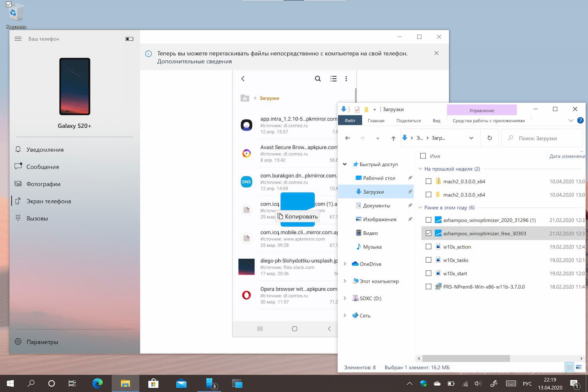Image resolution: width=588 pixels, height=392 pixels.
Task: Toggle the Recycle Bin desktop icon checkbox
Action: 9,4
